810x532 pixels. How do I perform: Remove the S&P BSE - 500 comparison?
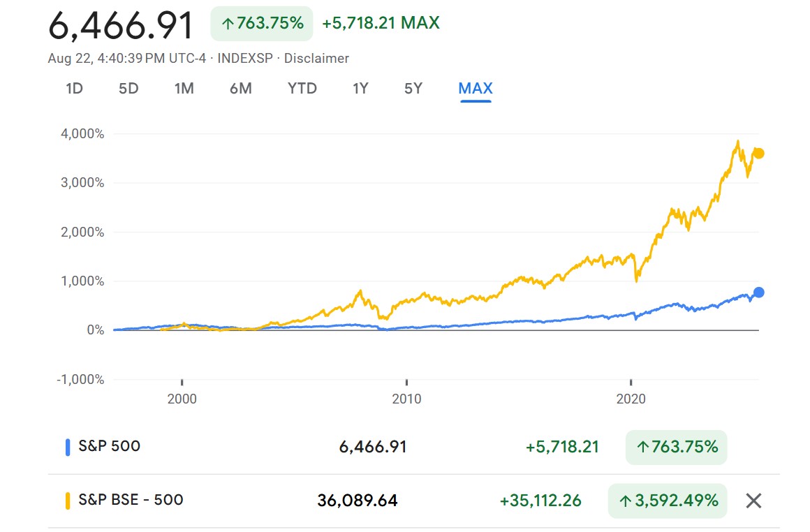(753, 500)
